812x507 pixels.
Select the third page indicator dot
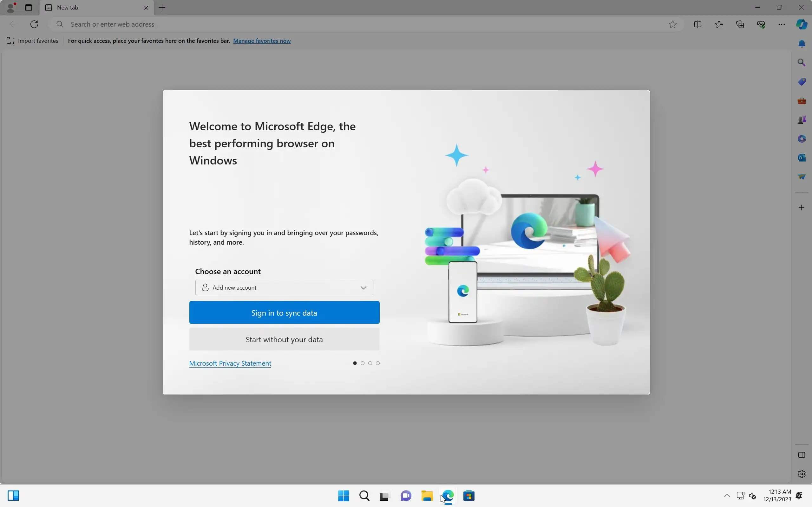[x=370, y=363]
